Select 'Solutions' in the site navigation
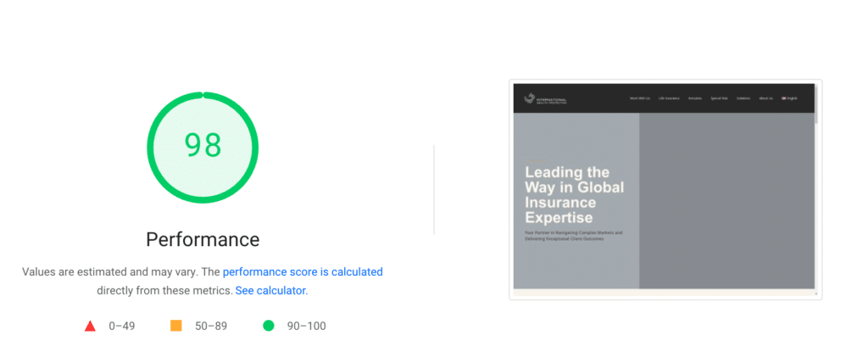The image size is (868, 341). coord(743,98)
